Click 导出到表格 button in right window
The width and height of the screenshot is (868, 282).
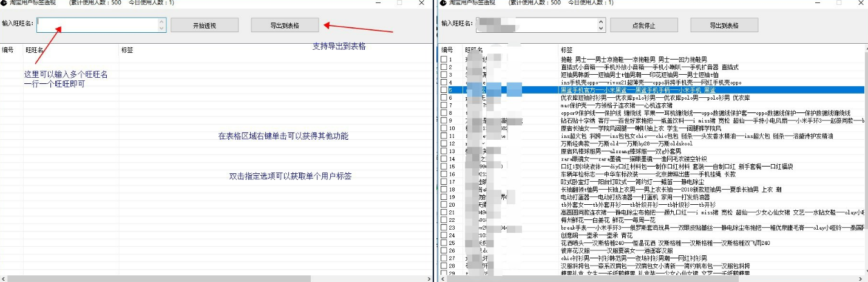click(724, 26)
